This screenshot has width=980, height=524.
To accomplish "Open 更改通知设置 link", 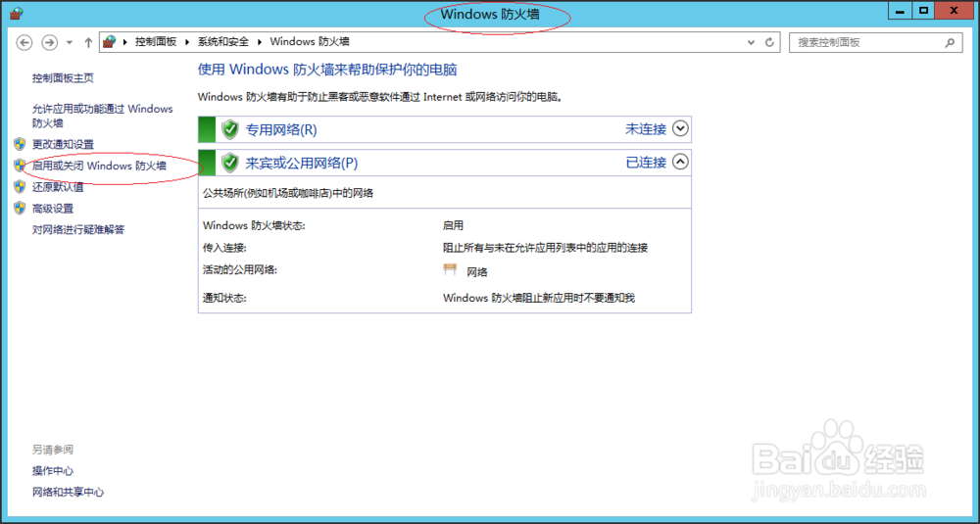I will pos(63,144).
